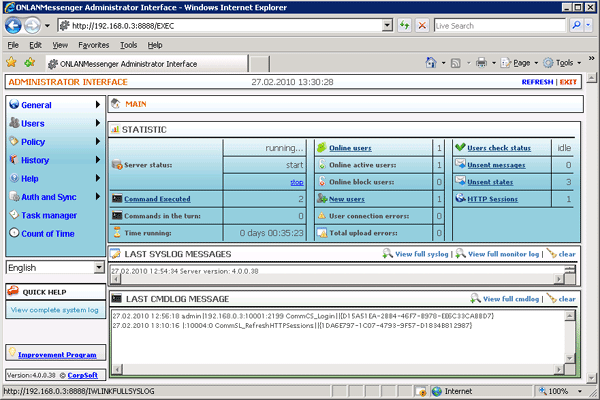
Task: Click the Quick Help lifebuoy icon
Action: (13, 291)
